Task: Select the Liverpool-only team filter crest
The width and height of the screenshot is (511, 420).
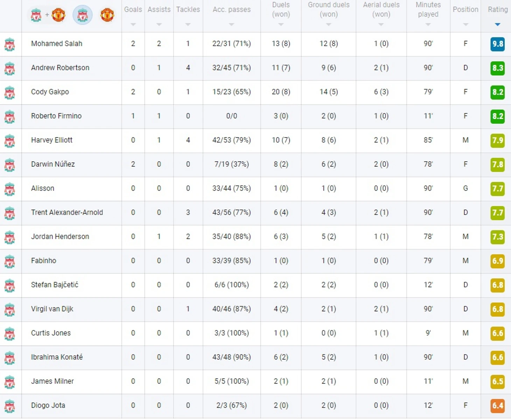Action: pos(83,15)
